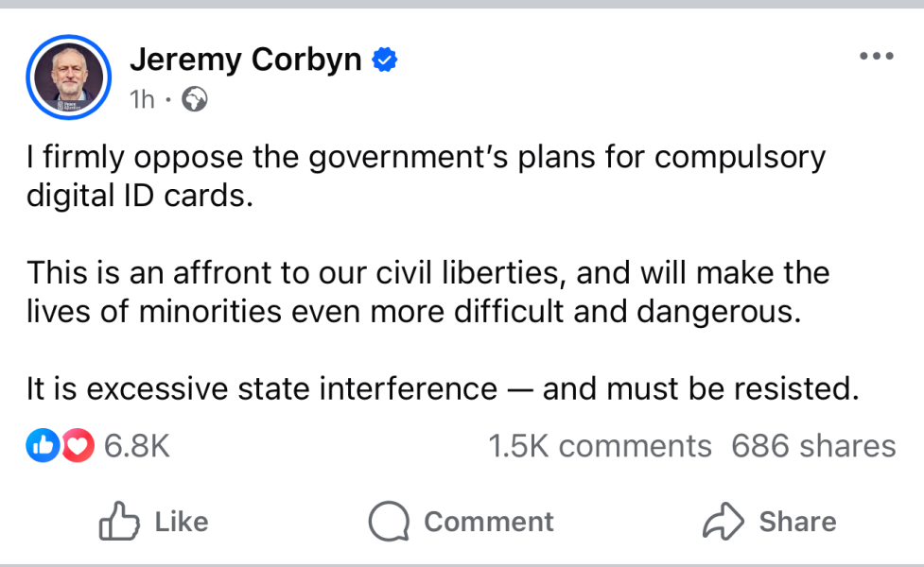The height and width of the screenshot is (567, 924).
Task: Click the globe privacy audience icon
Action: click(x=194, y=98)
